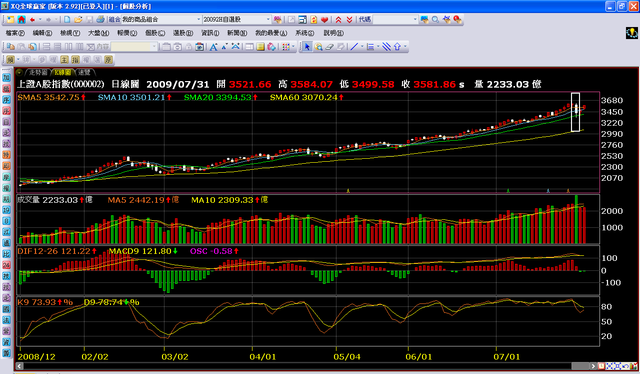This screenshot has width=640, height=374.
Task: Open the 說明 menu
Action: click(x=333, y=33)
